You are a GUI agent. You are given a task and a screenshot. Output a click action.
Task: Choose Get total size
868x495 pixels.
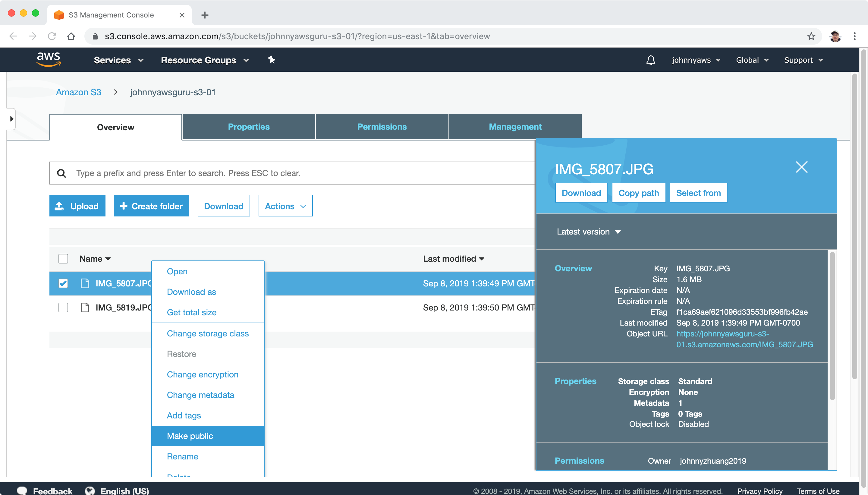tap(208, 312)
